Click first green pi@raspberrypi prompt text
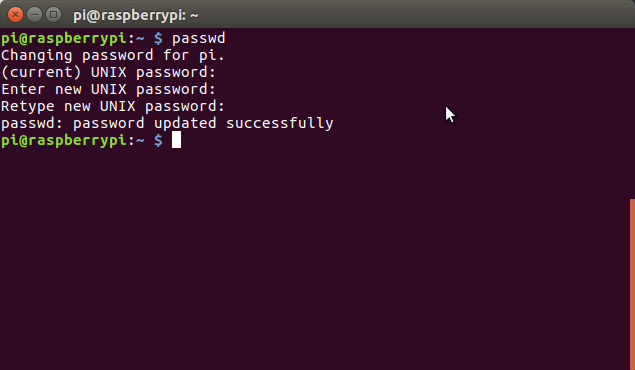 click(64, 39)
